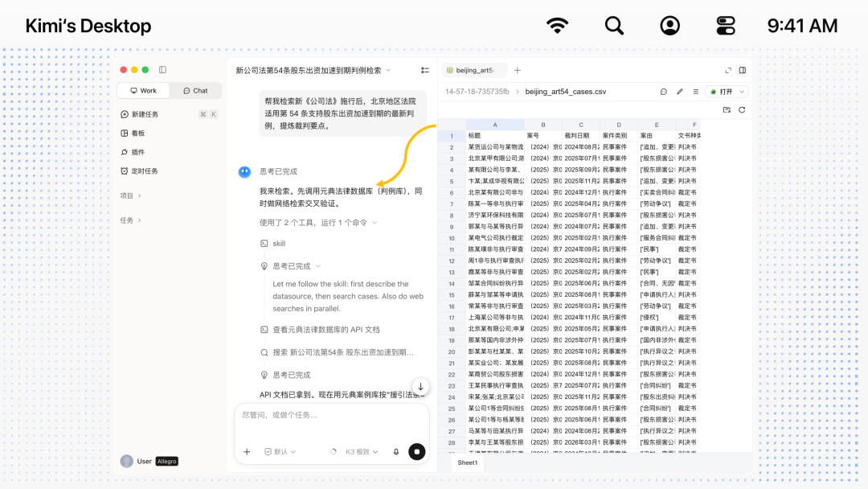Click the comment icon in file toolbar
This screenshot has width=868, height=489.
[x=663, y=92]
